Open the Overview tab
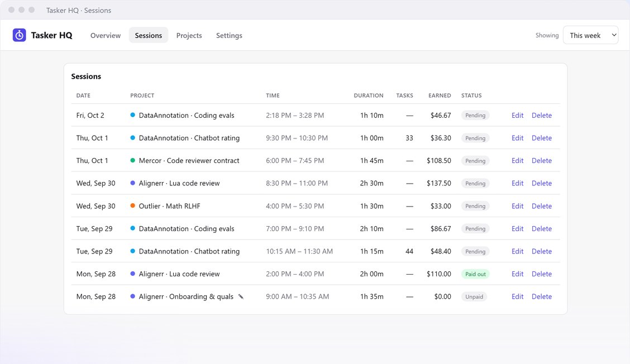 click(x=105, y=35)
